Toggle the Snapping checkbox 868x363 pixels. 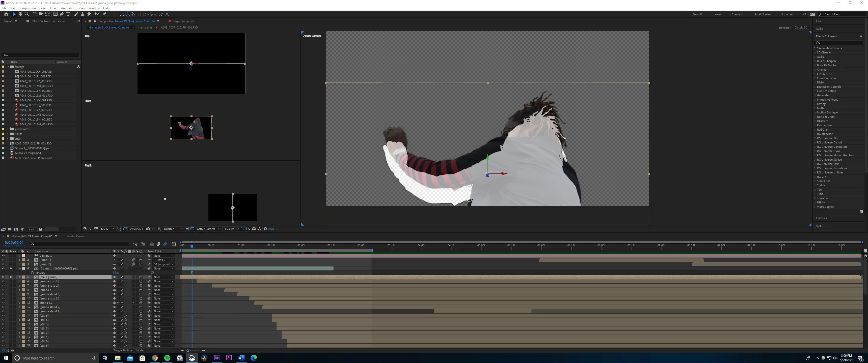click(142, 14)
